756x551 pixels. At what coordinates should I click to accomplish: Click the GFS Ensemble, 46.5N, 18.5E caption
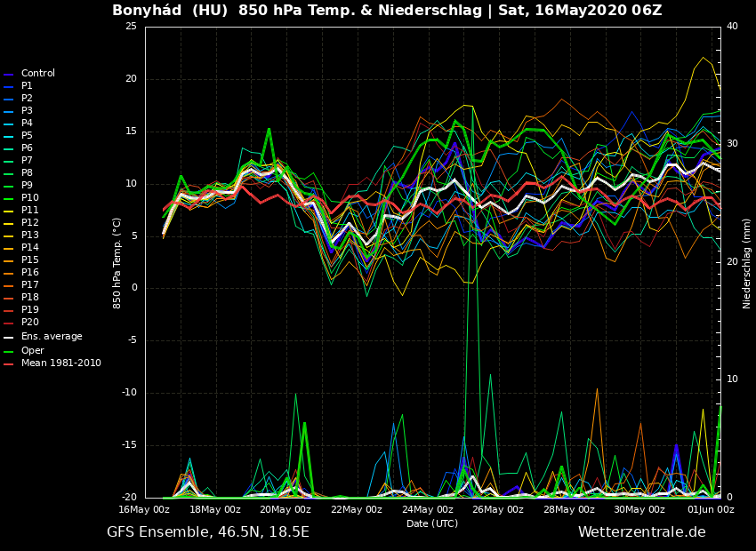208,532
